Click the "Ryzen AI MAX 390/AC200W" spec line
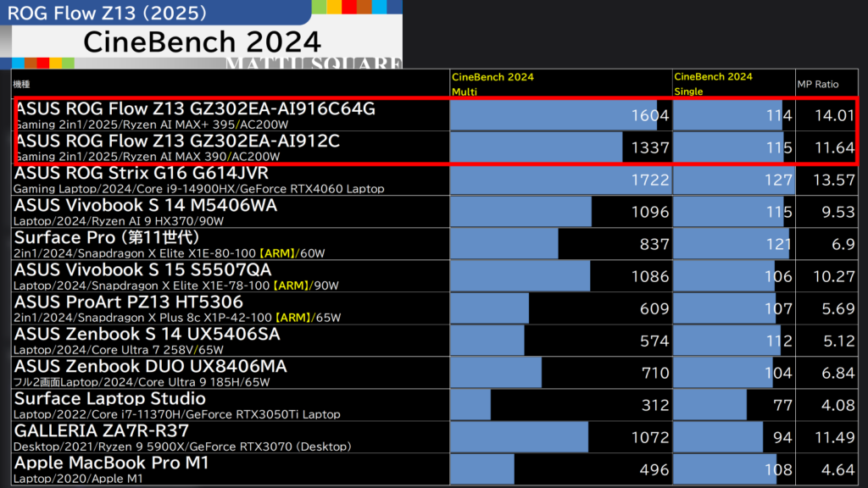 [x=147, y=157]
